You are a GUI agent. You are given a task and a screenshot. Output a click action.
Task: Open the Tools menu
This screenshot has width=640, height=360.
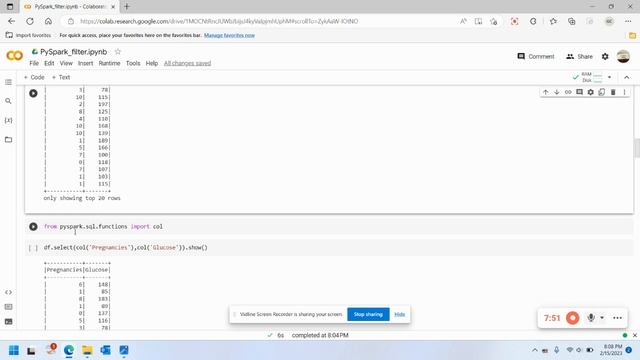tap(133, 63)
